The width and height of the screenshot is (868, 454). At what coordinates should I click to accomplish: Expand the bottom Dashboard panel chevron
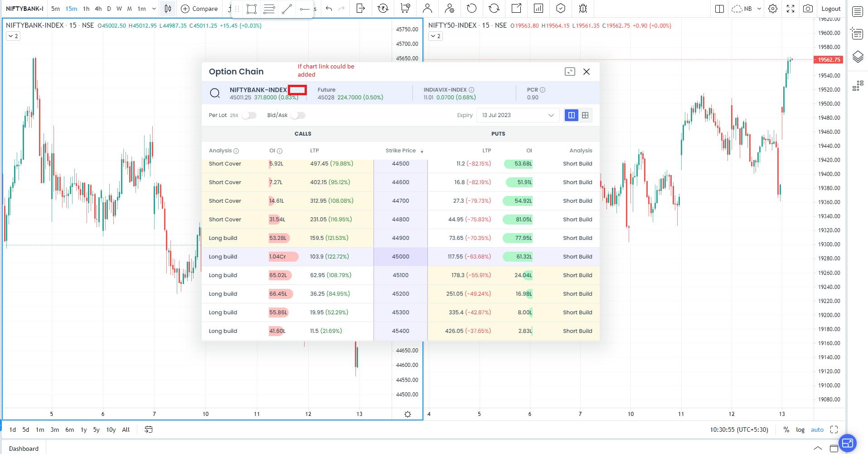(818, 449)
